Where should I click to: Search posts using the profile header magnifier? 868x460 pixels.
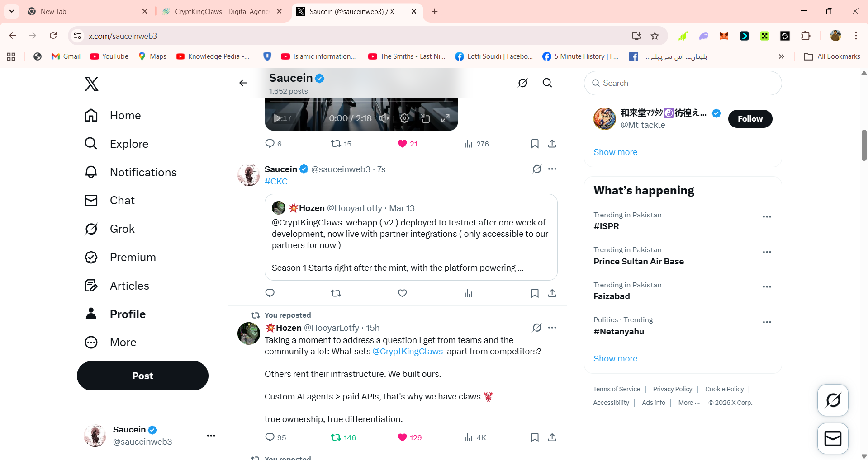point(547,83)
